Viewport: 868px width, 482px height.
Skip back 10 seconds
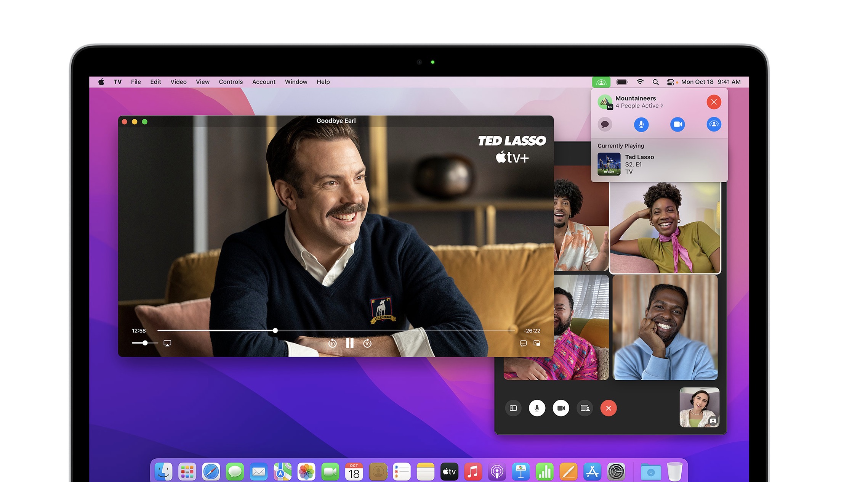tap(332, 344)
